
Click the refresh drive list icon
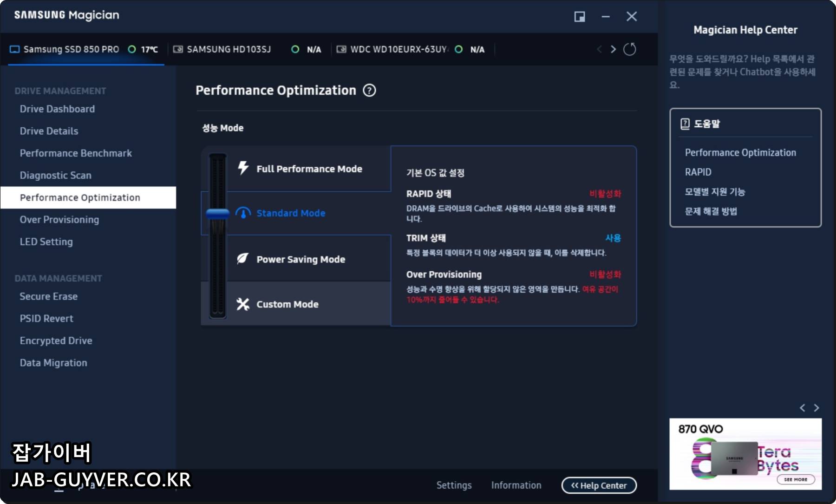click(629, 49)
